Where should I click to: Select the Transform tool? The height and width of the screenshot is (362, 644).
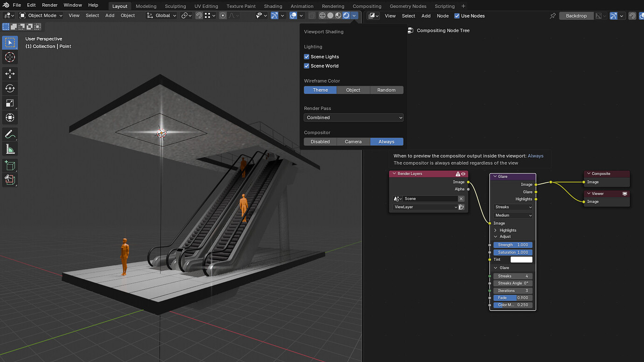click(10, 118)
